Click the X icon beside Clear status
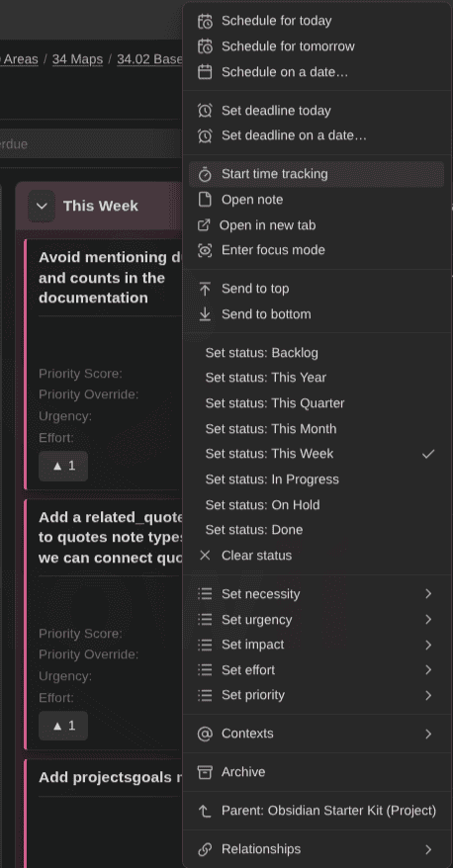453x868 pixels. [x=205, y=556]
